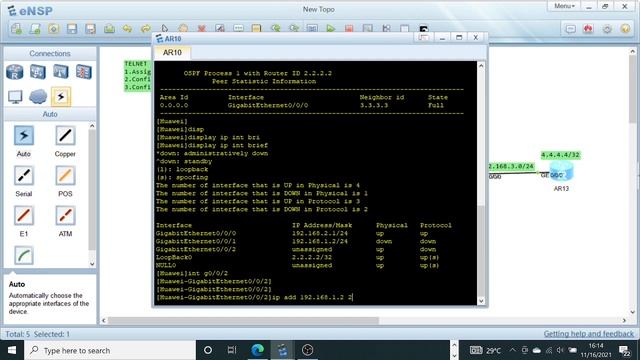
Task: Select the WLAN device category
Action: (x=60, y=72)
